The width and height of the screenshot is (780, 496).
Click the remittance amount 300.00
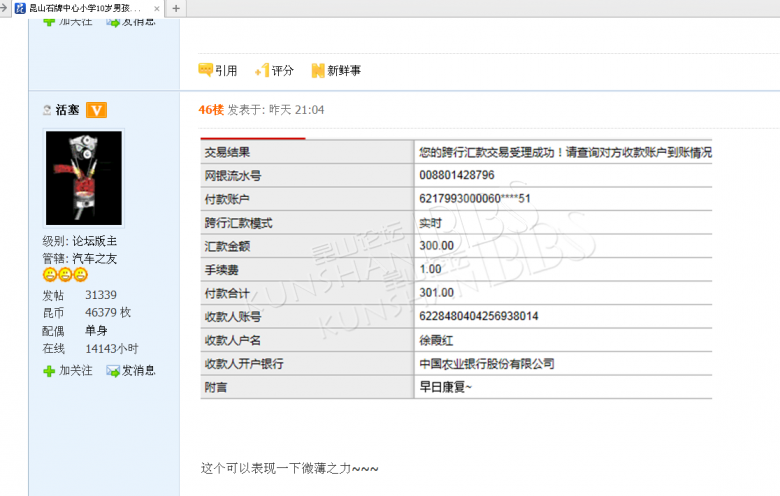coord(436,246)
